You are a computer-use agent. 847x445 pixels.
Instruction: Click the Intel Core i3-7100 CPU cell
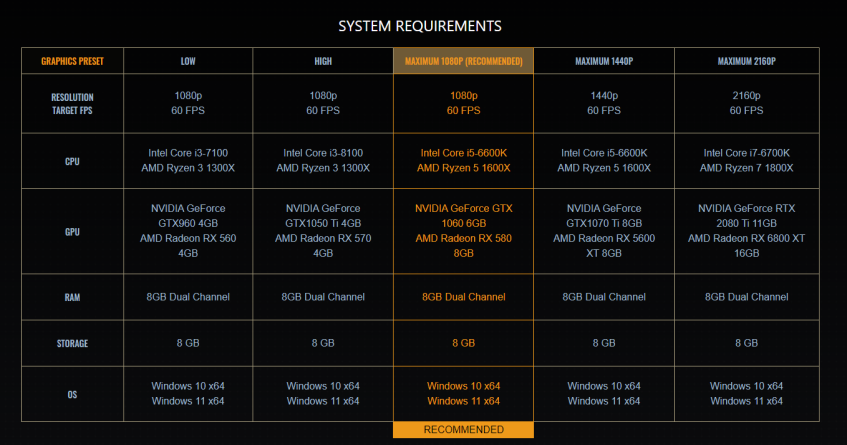[187, 160]
